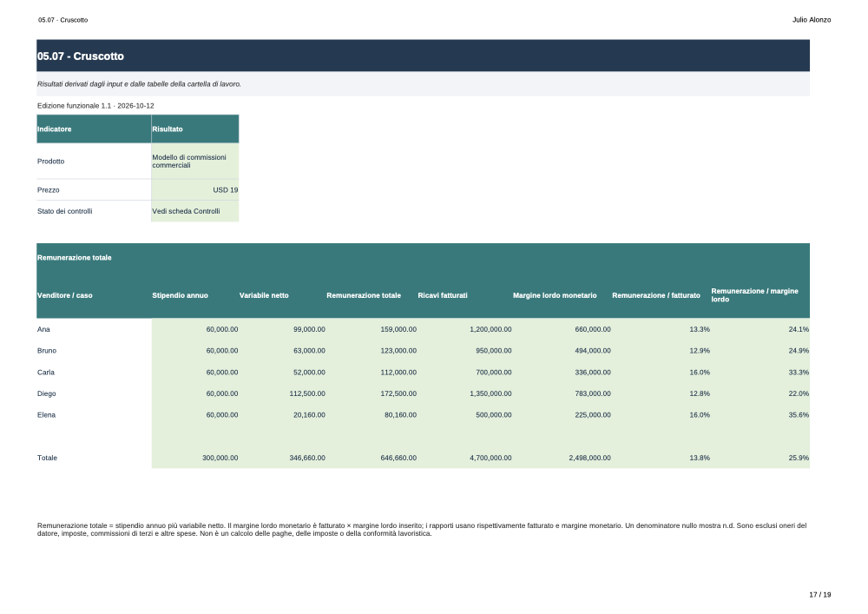Click the 'Modello di commissioni commerciali' cell

click(194, 162)
